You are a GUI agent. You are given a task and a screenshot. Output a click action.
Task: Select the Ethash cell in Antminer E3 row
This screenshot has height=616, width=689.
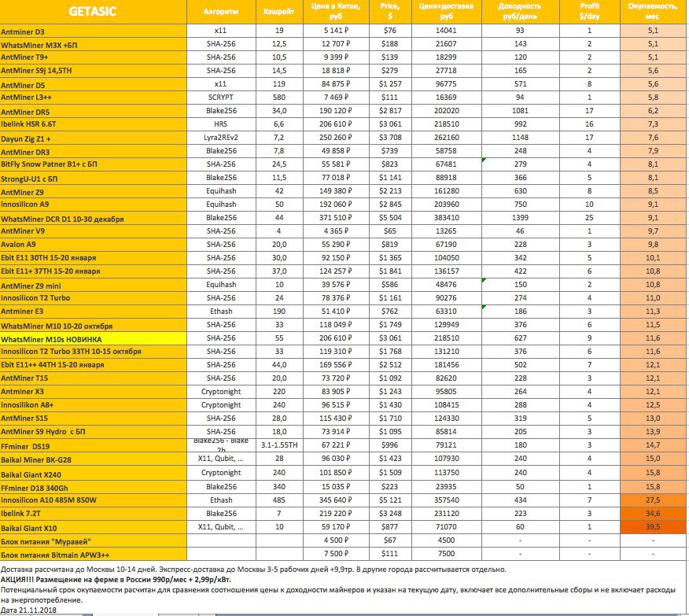point(221,312)
